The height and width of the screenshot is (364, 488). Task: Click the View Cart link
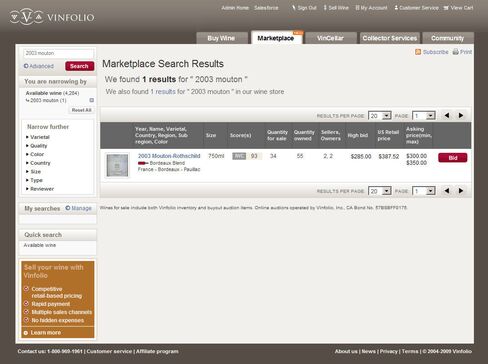458,8
